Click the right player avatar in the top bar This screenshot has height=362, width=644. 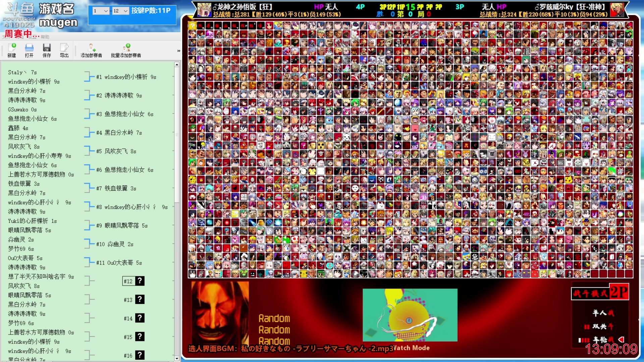pos(617,10)
